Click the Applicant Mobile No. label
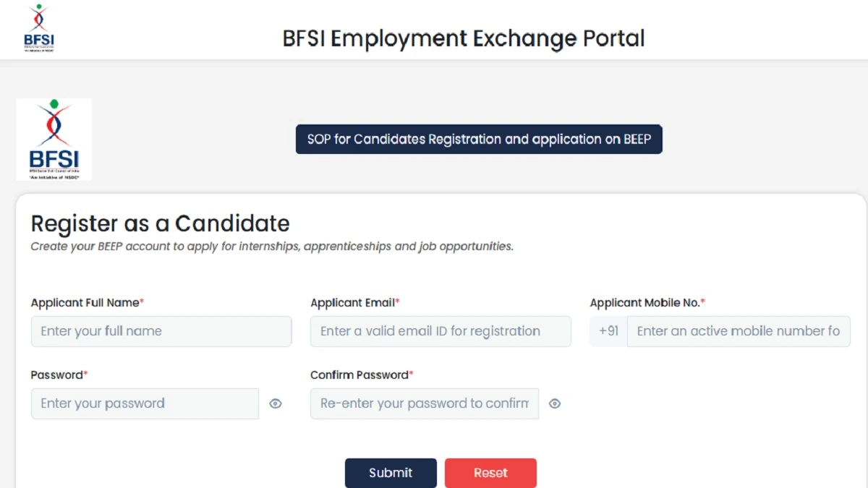This screenshot has height=488, width=868. pyautogui.click(x=646, y=302)
